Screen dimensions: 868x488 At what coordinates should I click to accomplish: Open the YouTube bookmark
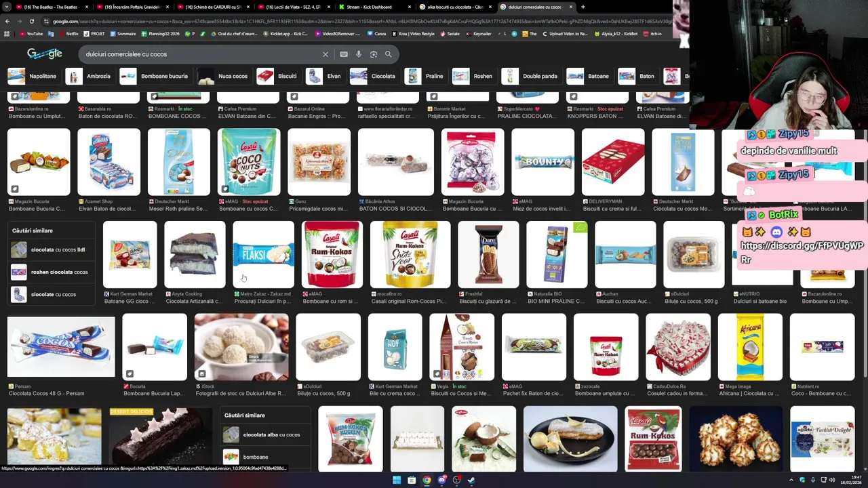[x=31, y=33]
